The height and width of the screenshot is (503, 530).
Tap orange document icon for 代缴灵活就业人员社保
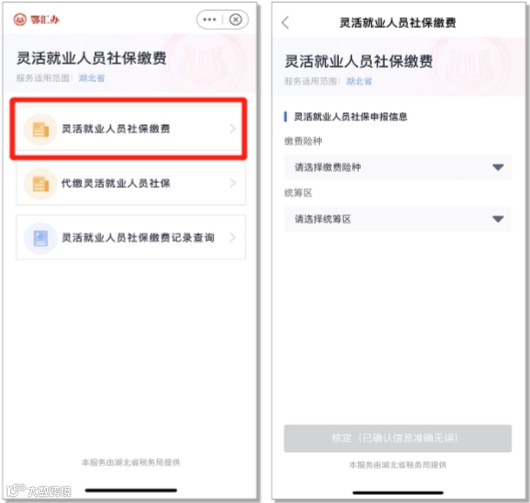coord(41,184)
